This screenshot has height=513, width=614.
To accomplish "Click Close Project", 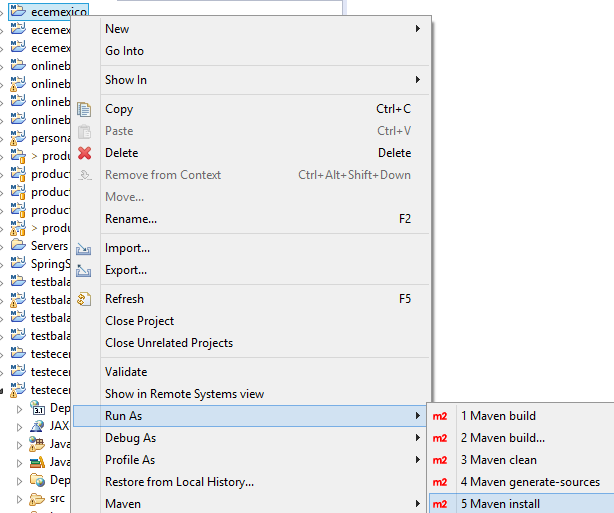I will (x=139, y=321).
